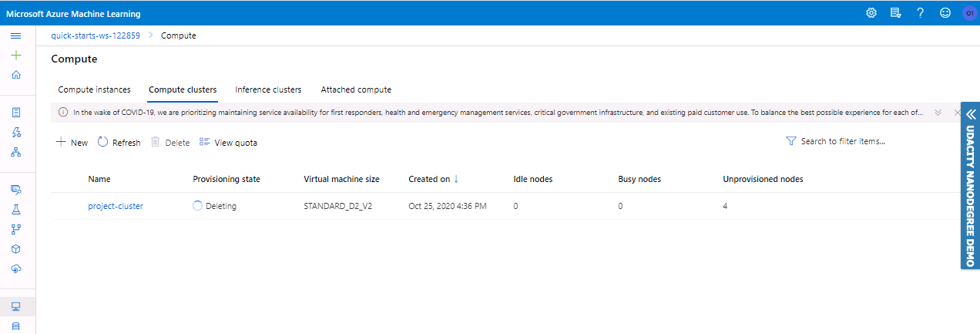Click the Unprovisioned nodes column header
Viewport: 980px width, 334px height.
pyautogui.click(x=763, y=179)
